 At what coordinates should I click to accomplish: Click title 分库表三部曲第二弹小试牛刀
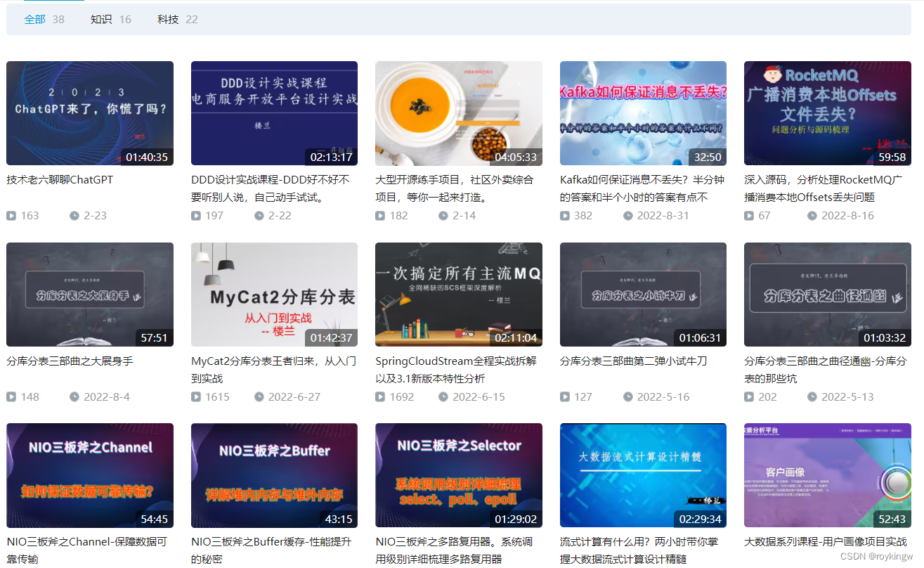tap(633, 361)
